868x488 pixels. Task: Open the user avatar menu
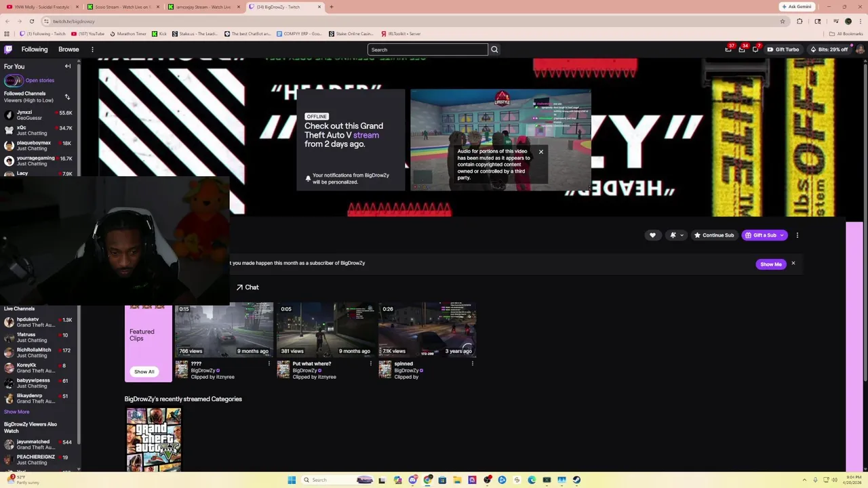(x=860, y=49)
